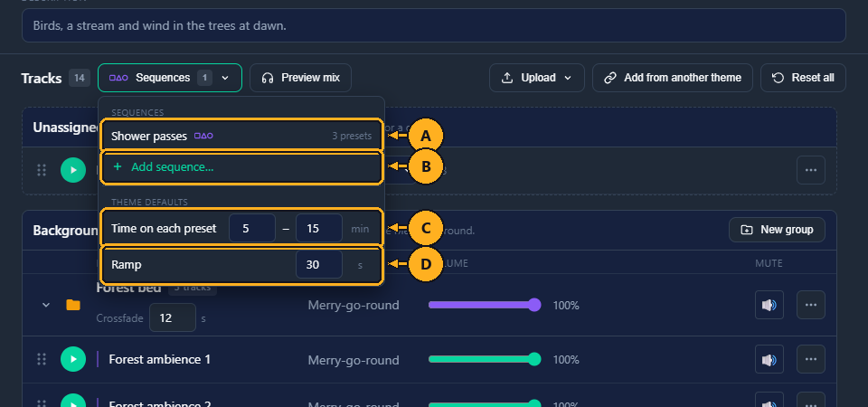This screenshot has height=407, width=868.
Task: Click the Reset all button
Action: 803,78
